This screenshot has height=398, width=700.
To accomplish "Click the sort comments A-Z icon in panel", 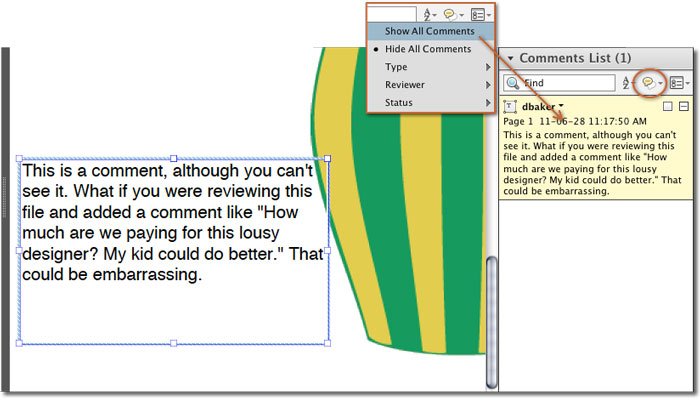I will (627, 83).
